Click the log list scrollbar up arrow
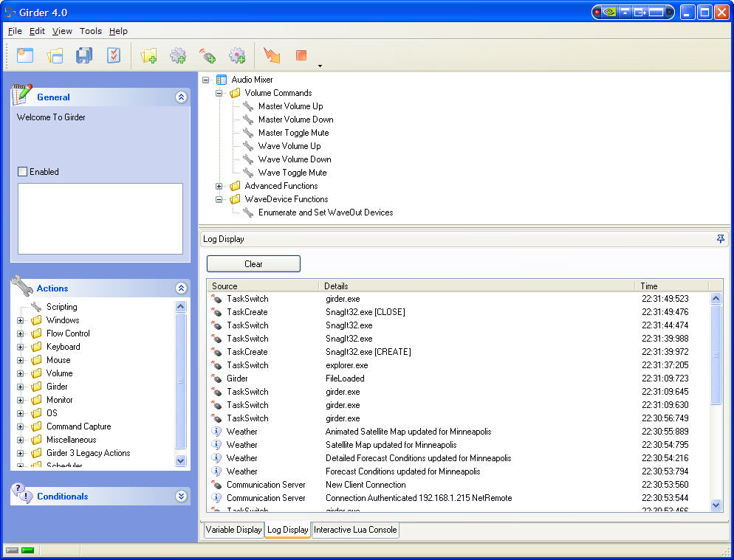 tap(716, 299)
